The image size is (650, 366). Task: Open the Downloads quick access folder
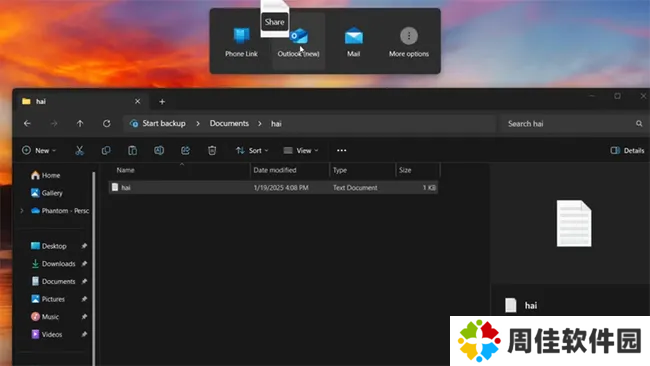pyautogui.click(x=53, y=264)
